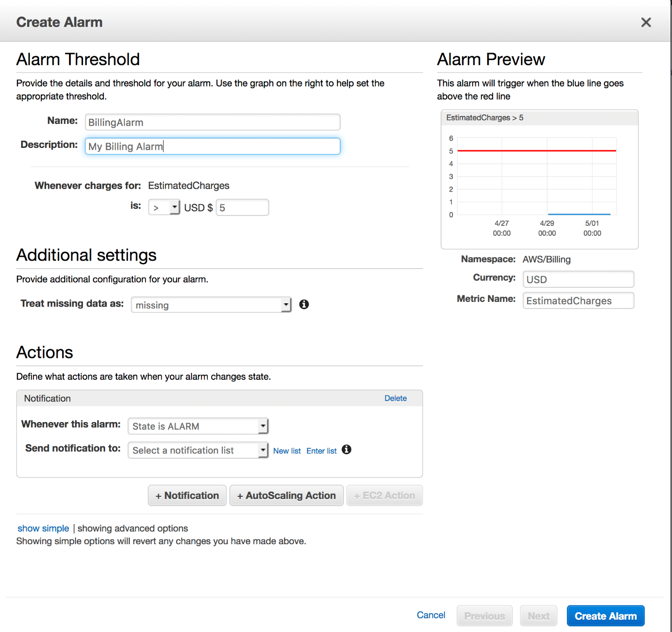The width and height of the screenshot is (672, 632).
Task: Click the Create Alarm button
Action: (x=605, y=616)
